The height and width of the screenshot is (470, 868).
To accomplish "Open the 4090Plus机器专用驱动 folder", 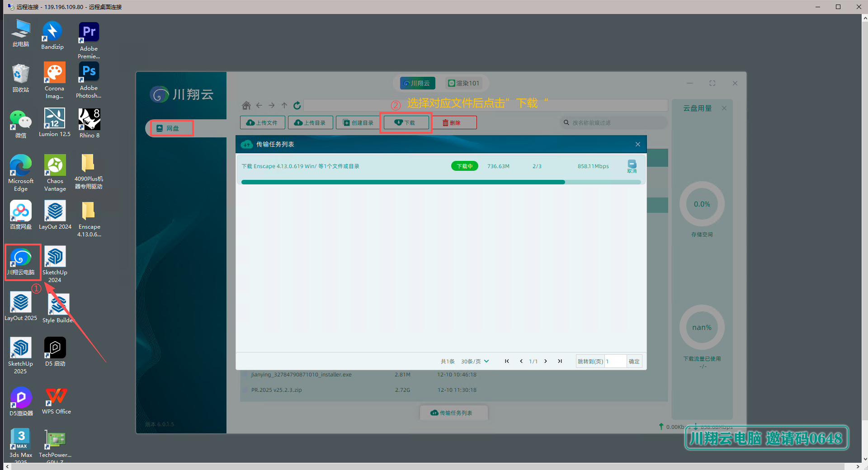I will (89, 172).
